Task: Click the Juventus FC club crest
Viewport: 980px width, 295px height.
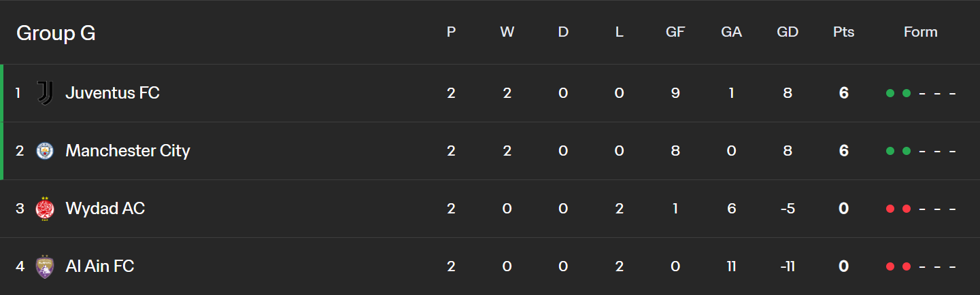Action: click(x=45, y=93)
